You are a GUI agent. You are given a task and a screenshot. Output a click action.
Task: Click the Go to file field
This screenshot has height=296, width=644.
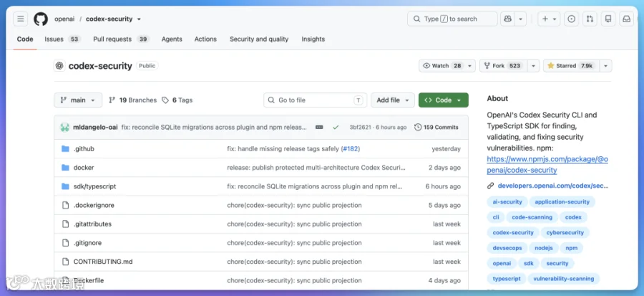pyautogui.click(x=316, y=100)
